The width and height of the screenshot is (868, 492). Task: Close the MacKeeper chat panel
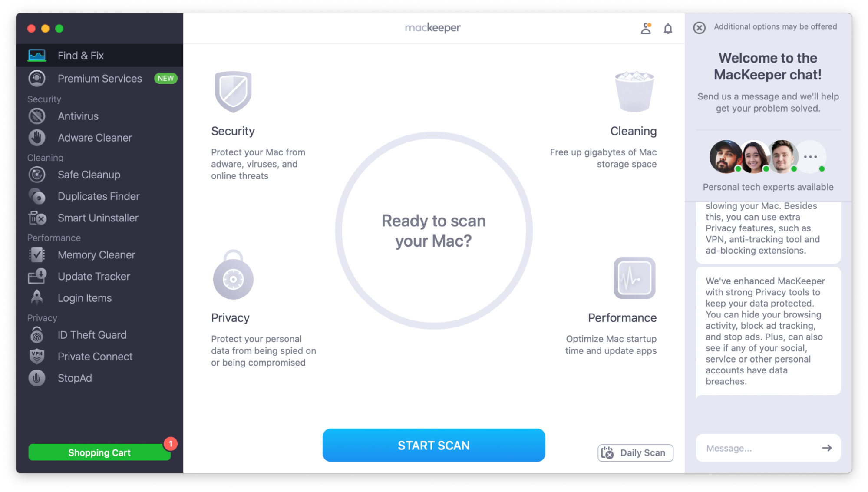699,28
